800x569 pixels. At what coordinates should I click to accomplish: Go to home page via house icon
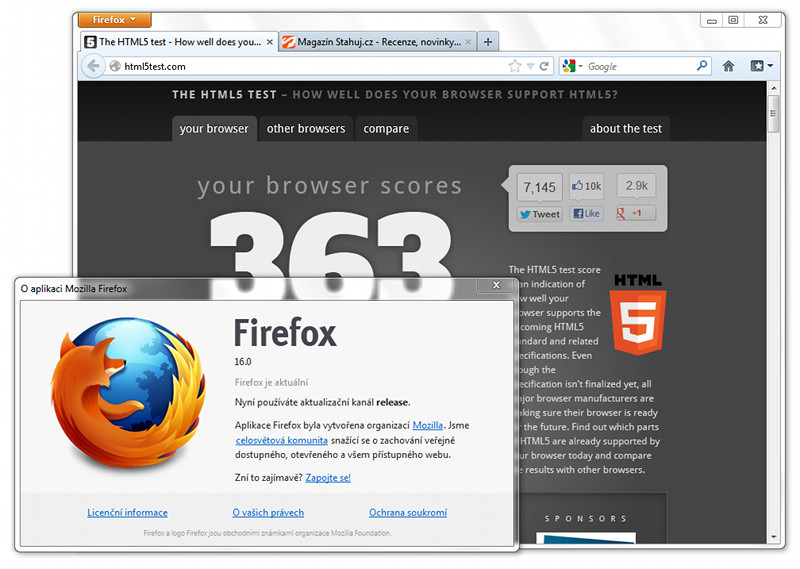(729, 66)
